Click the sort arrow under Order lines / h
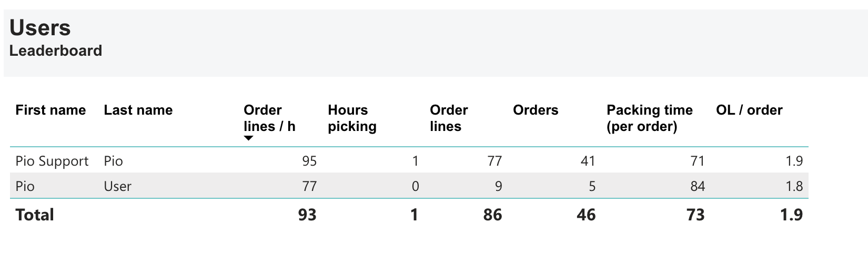 (249, 138)
